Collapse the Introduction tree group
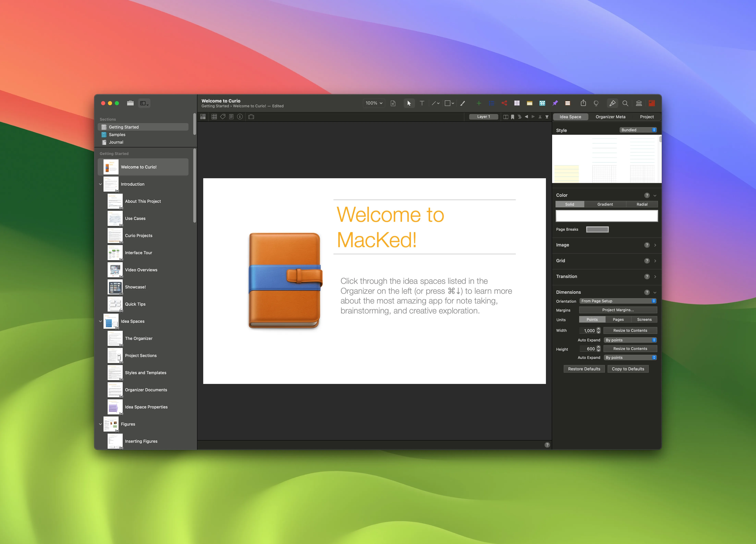 100,184
